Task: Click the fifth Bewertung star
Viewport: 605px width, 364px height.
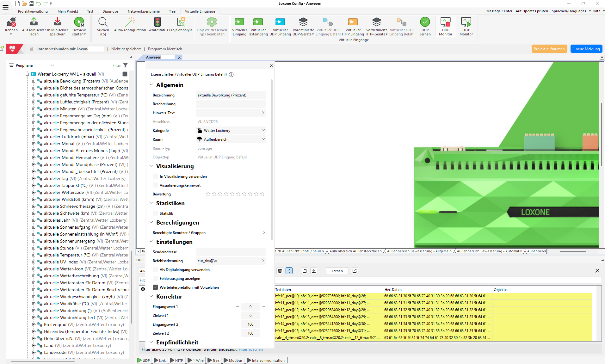Action: tap(232, 194)
